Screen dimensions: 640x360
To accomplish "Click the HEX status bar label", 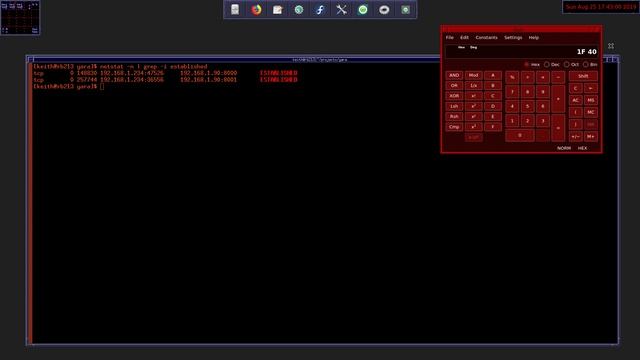I will [x=582, y=148].
